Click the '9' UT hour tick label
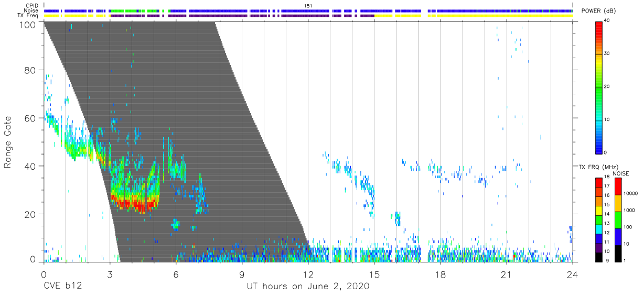This screenshot has height=297, width=644. (242, 274)
